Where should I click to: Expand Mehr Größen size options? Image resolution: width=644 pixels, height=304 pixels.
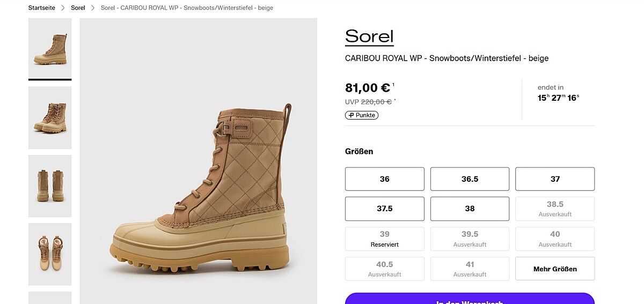pyautogui.click(x=555, y=269)
